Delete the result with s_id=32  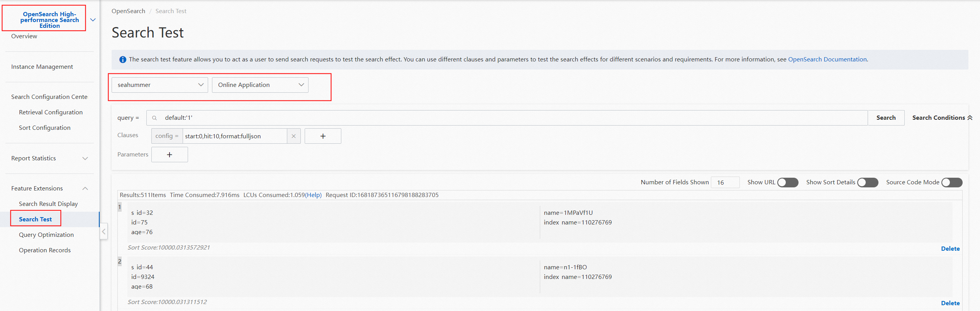tap(950, 249)
